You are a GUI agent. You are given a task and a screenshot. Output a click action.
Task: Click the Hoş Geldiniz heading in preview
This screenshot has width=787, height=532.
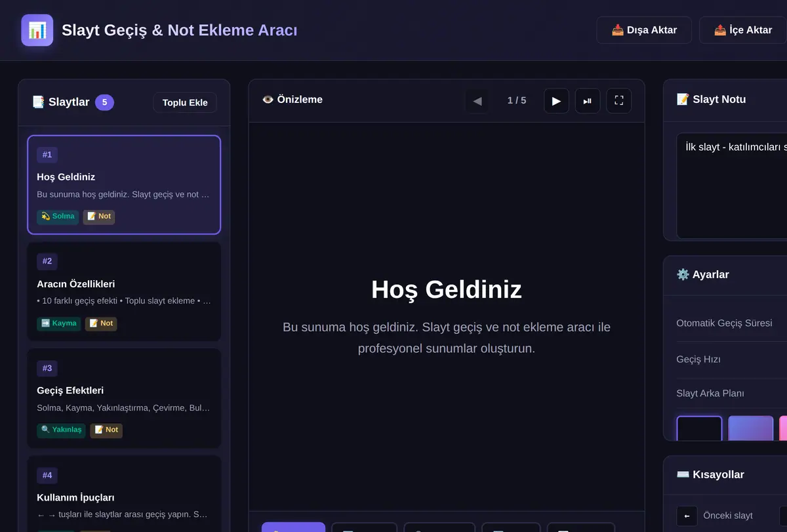(x=447, y=289)
